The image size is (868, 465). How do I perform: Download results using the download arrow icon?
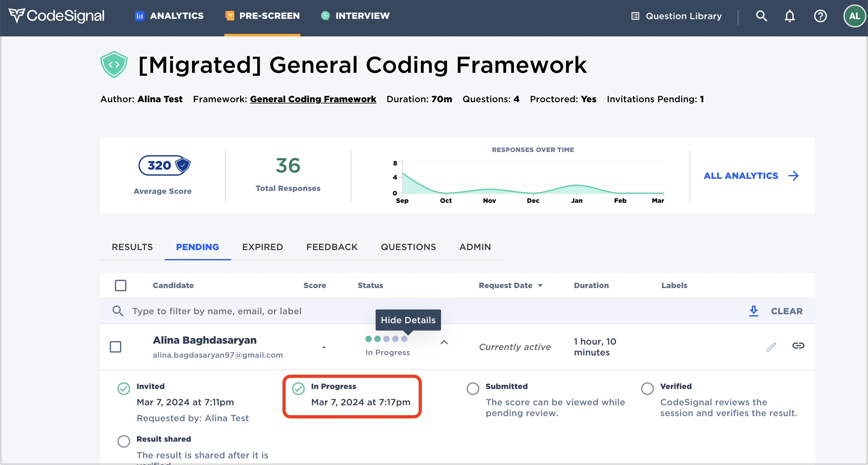754,311
